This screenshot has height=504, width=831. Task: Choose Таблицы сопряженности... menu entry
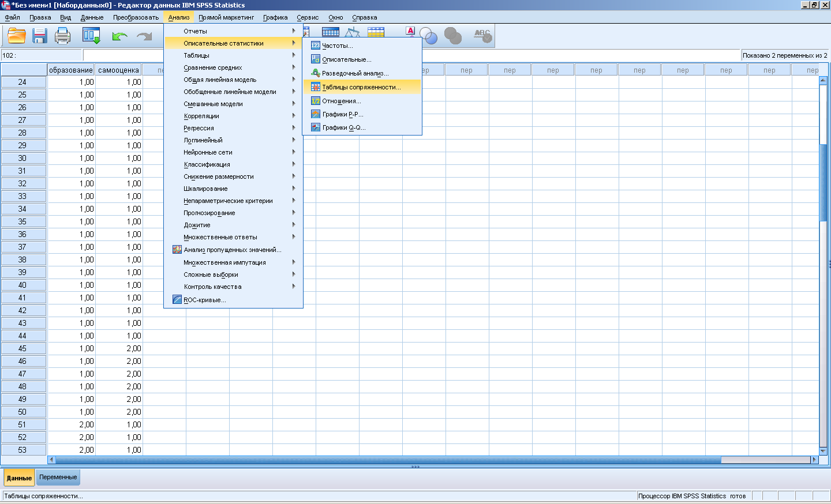[362, 87]
